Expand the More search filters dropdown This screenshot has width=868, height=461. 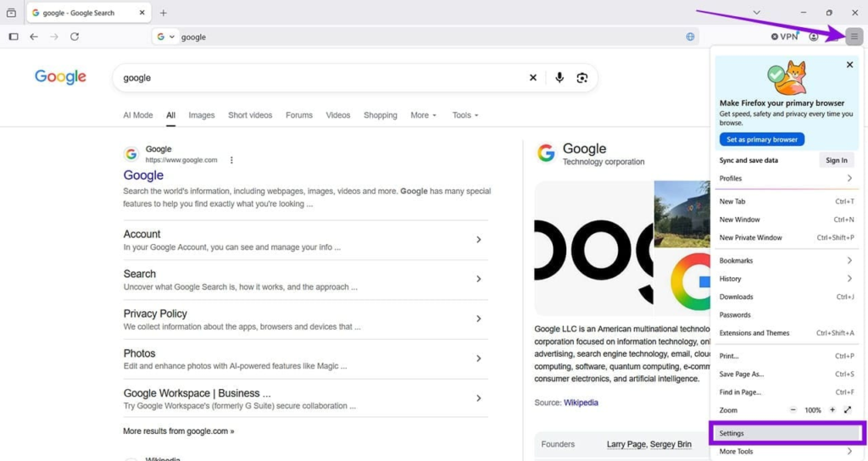click(424, 115)
